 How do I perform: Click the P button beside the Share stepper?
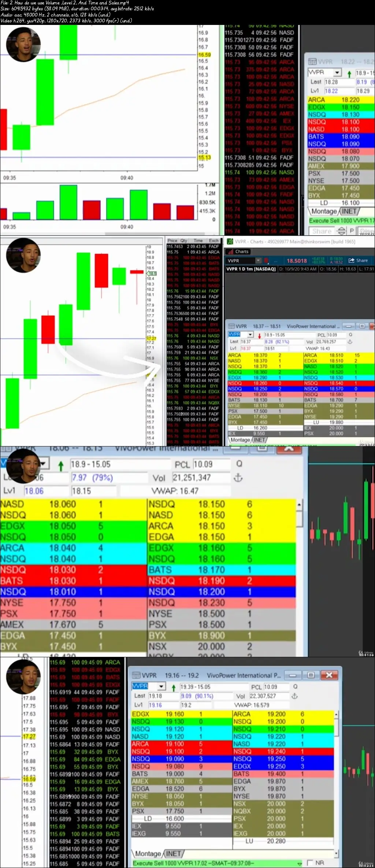tap(352, 231)
